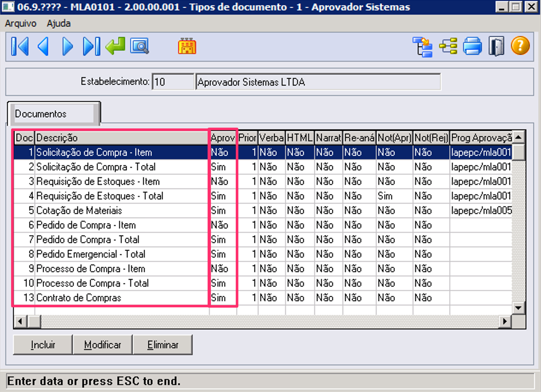
Task: Click the horizontal scroll left arrow
Action: pyautogui.click(x=20, y=321)
